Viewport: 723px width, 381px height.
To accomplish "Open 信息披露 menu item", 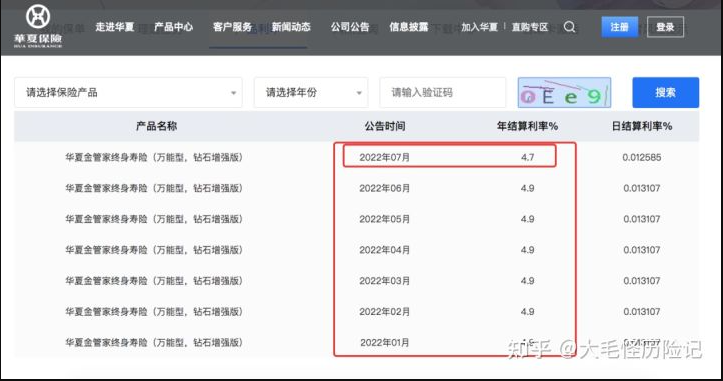I will coord(409,27).
